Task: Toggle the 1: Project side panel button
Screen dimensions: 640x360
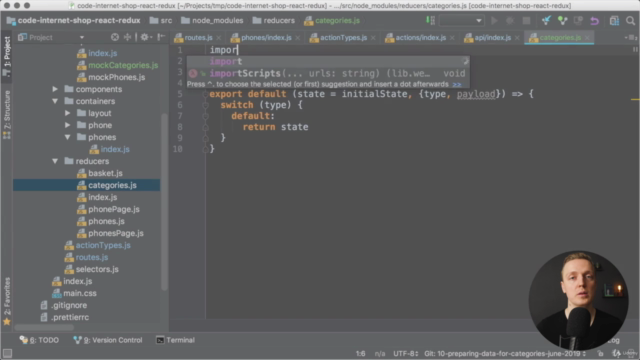Action: click(7, 56)
